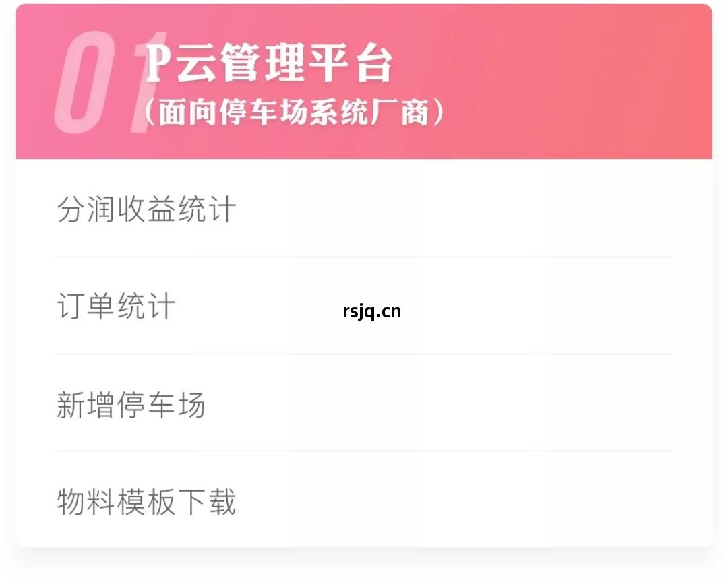Select 订单统计 from the list
Screen dimensions: 728x582
pyautogui.click(x=116, y=306)
